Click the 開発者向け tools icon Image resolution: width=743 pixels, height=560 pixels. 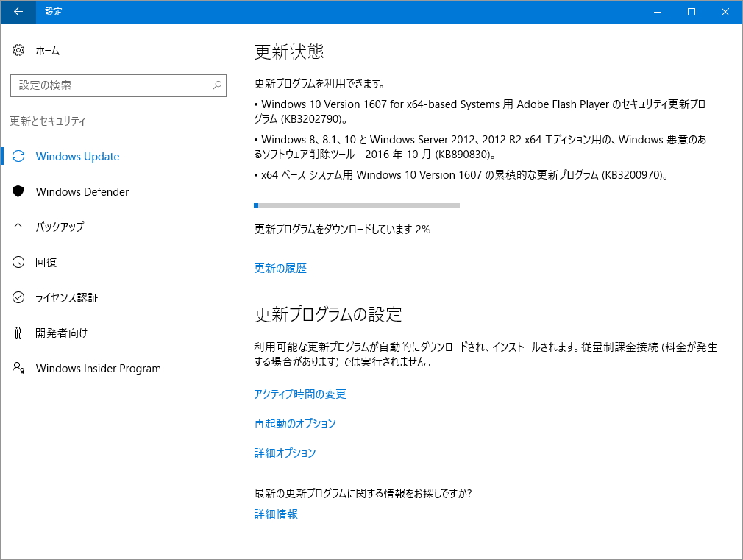point(18,333)
